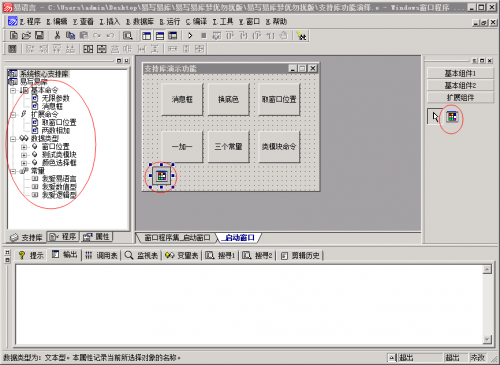Open the 提示 bottom tab

click(31, 255)
